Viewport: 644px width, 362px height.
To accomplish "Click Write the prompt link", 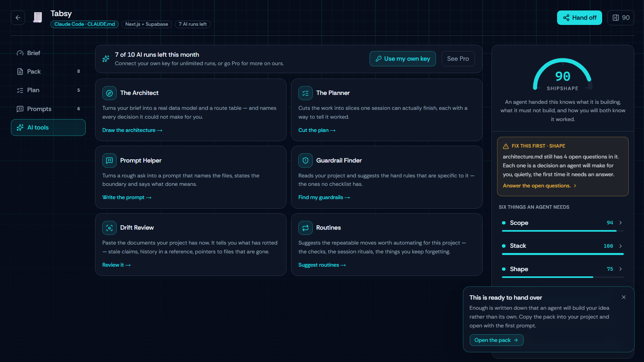I will pyautogui.click(x=127, y=197).
